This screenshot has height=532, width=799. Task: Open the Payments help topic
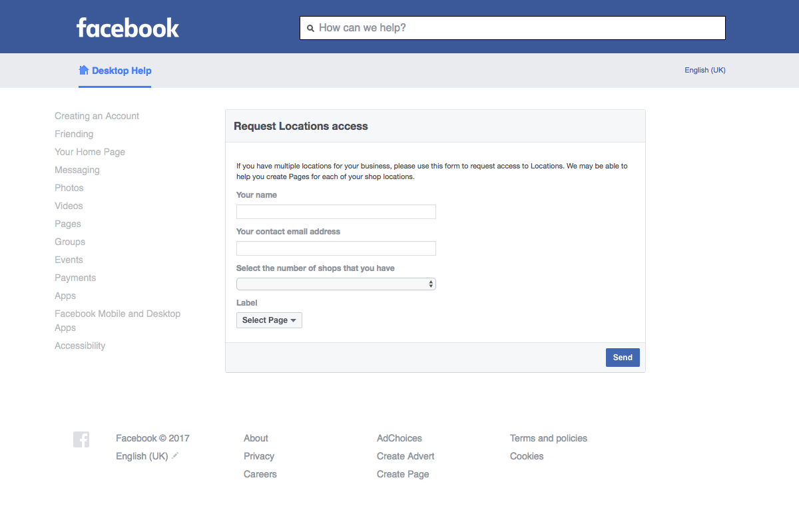(75, 278)
